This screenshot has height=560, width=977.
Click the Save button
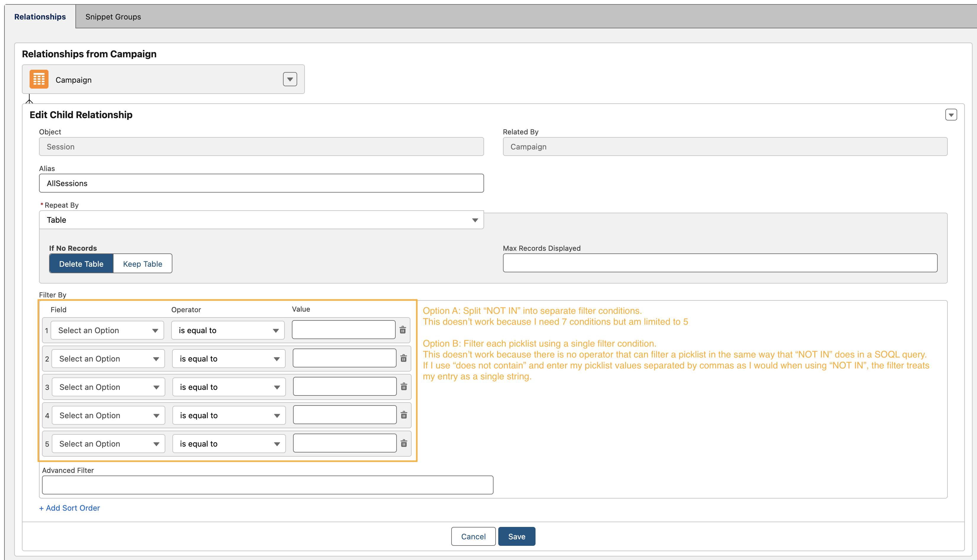[516, 537]
